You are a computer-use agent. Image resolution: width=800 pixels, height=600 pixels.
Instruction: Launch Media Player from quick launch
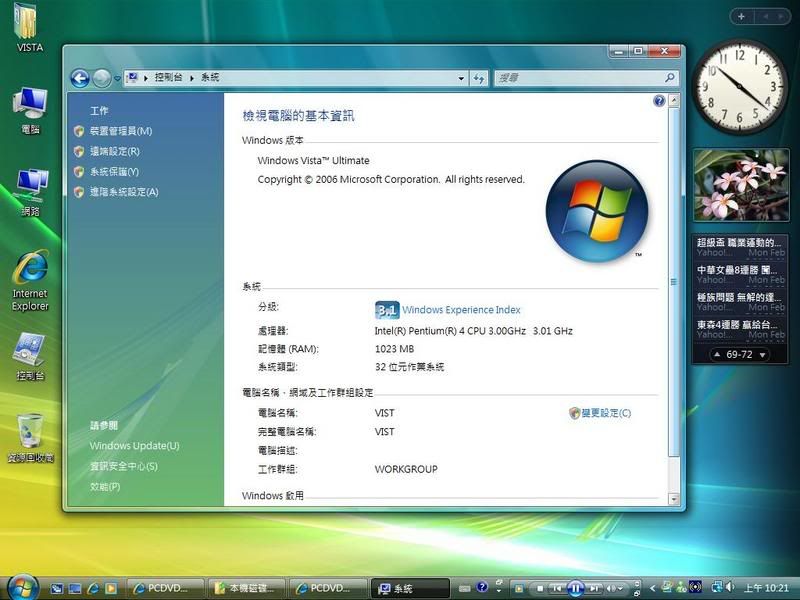click(x=111, y=588)
